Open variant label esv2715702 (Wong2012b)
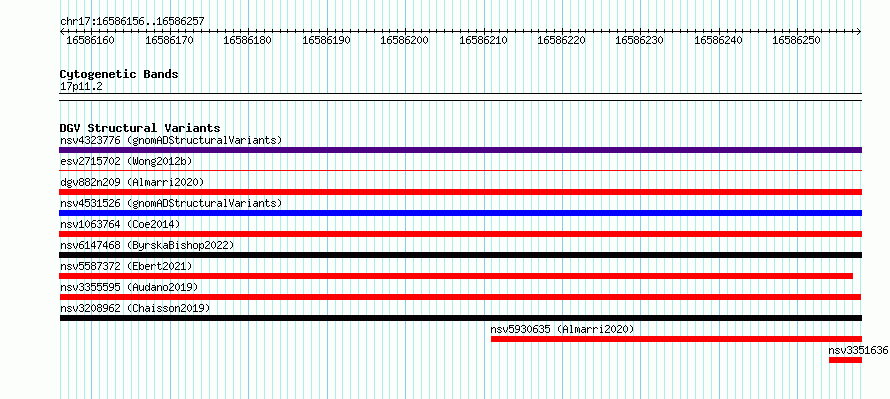The image size is (890, 399). tap(126, 161)
